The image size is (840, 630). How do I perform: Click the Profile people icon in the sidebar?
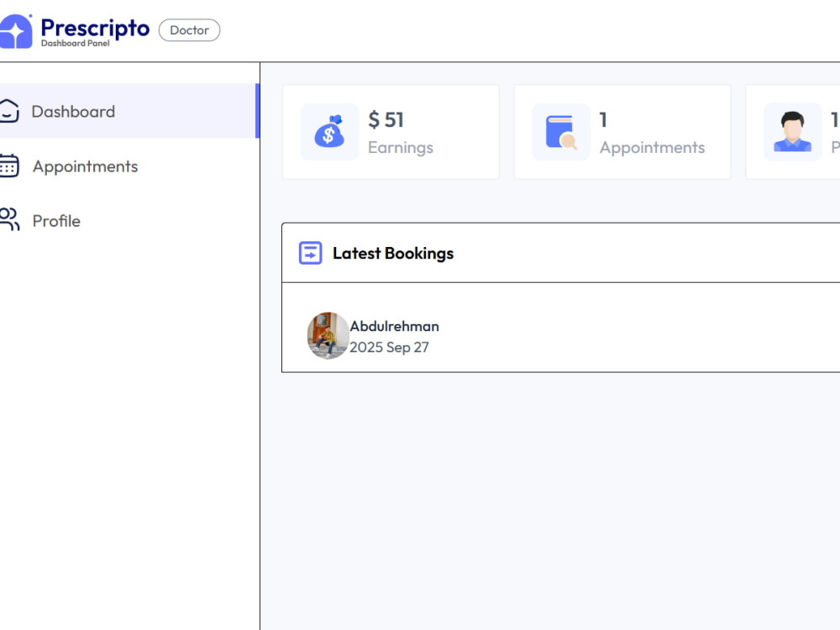point(9,219)
